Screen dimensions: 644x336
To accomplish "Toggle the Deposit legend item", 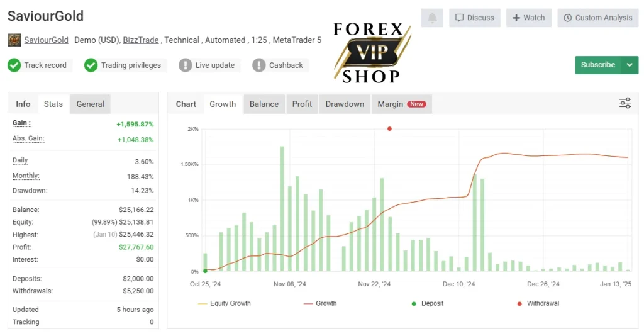I will tap(428, 303).
